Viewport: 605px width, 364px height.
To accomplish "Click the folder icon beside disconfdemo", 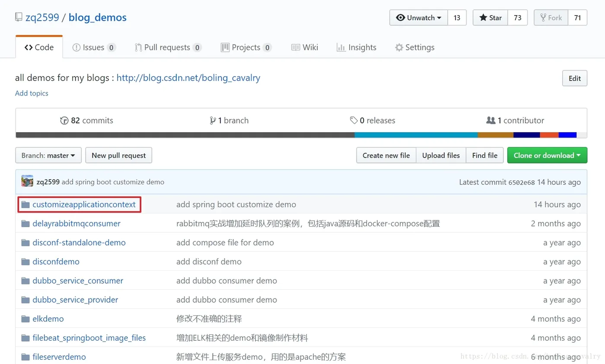I will 25,262.
